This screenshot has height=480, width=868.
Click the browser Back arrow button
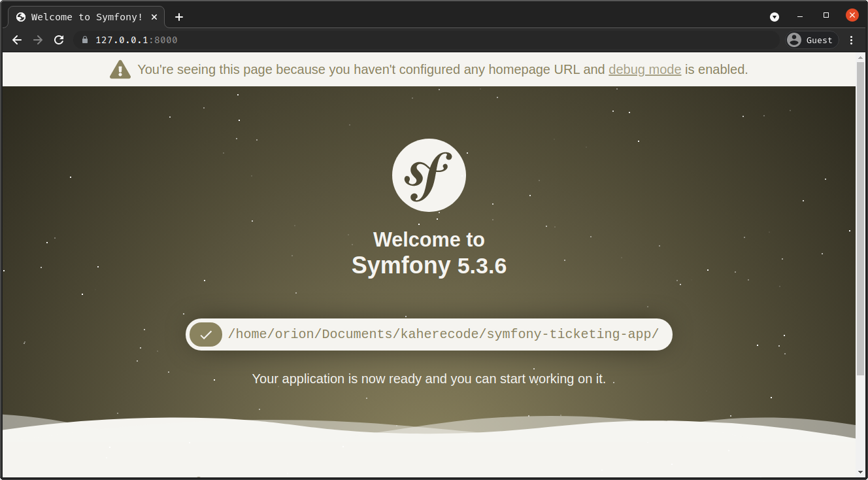[17, 40]
